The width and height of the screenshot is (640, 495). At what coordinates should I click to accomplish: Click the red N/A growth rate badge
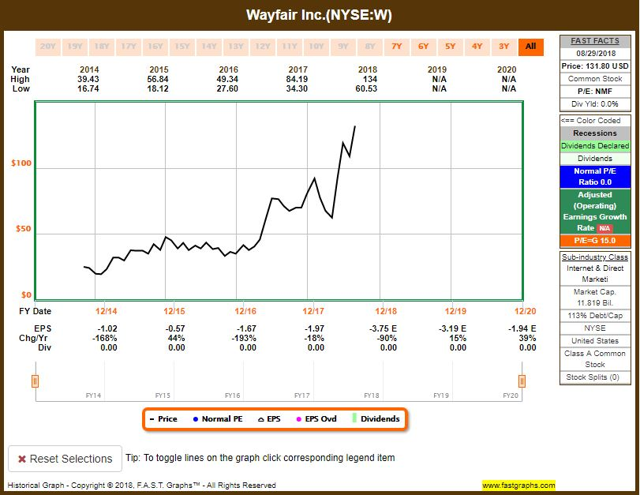click(x=604, y=229)
